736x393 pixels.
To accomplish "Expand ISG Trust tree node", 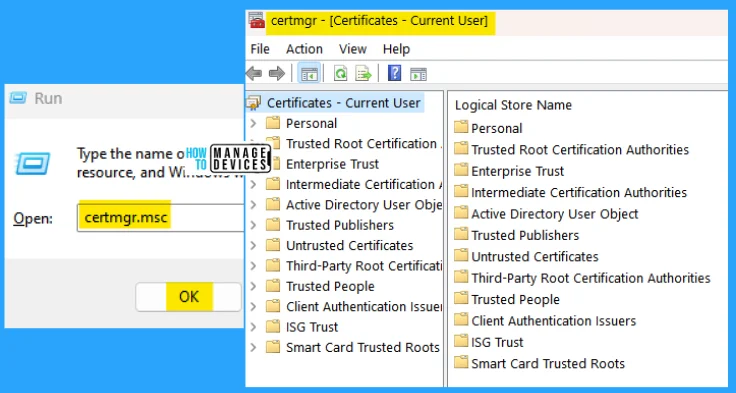I will (x=253, y=327).
